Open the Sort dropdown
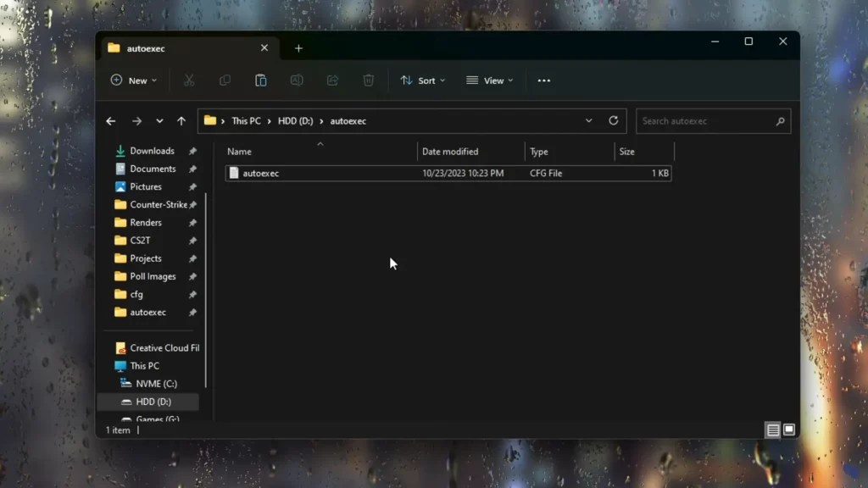 tap(422, 80)
